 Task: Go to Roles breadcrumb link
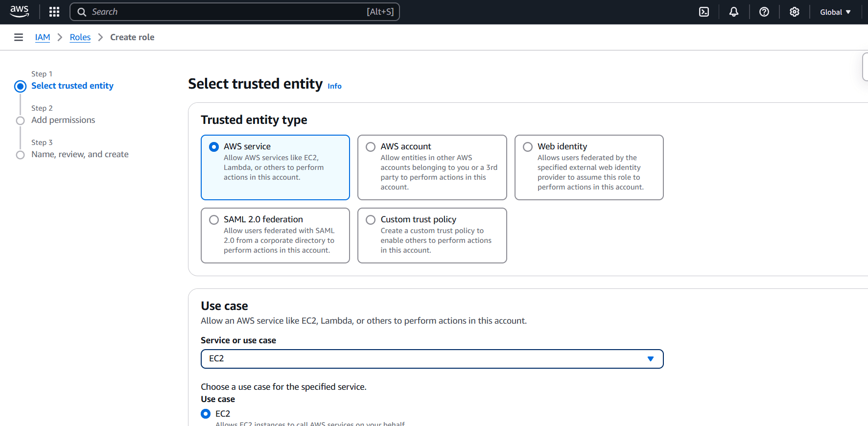pos(80,37)
